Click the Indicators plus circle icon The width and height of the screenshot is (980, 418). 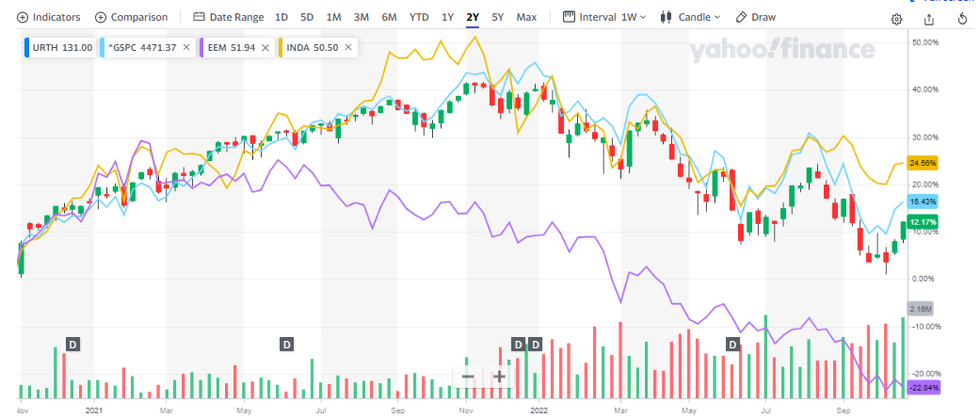23,18
